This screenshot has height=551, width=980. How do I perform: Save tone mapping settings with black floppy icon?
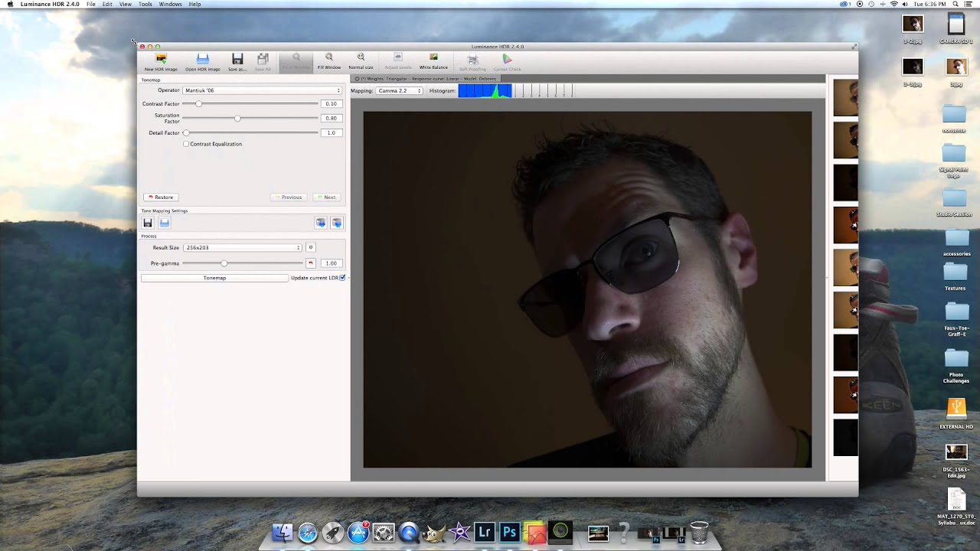point(148,223)
